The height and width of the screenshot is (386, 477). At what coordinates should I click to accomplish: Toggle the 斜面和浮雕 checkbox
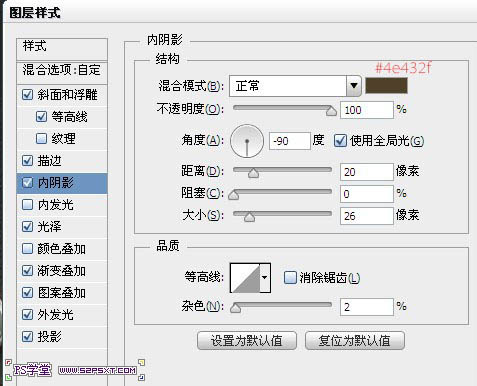point(27,95)
